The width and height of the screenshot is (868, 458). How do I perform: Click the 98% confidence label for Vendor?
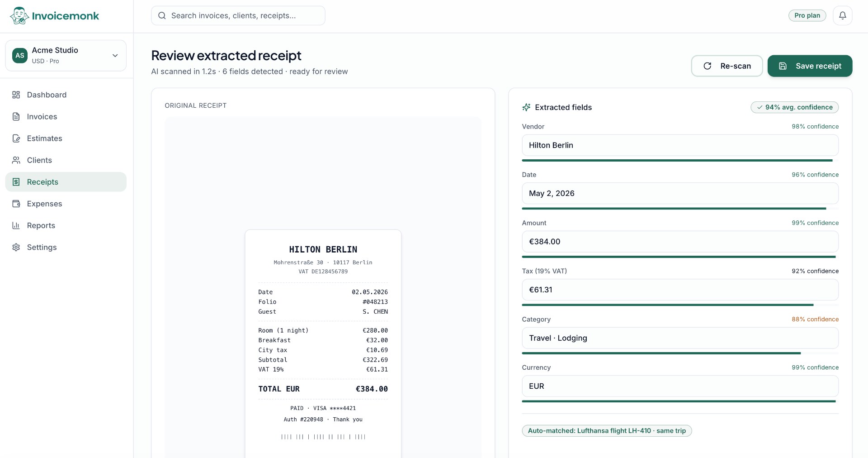click(x=815, y=126)
